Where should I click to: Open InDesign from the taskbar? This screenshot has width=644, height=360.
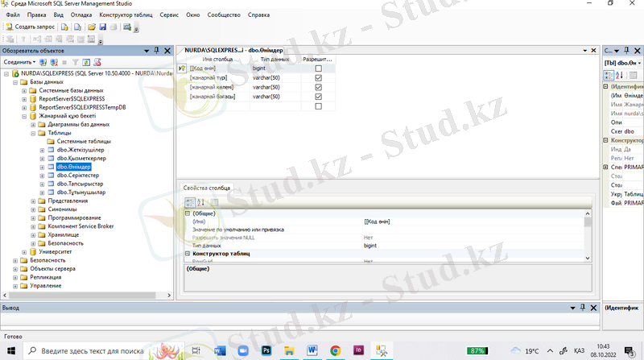tap(358, 350)
